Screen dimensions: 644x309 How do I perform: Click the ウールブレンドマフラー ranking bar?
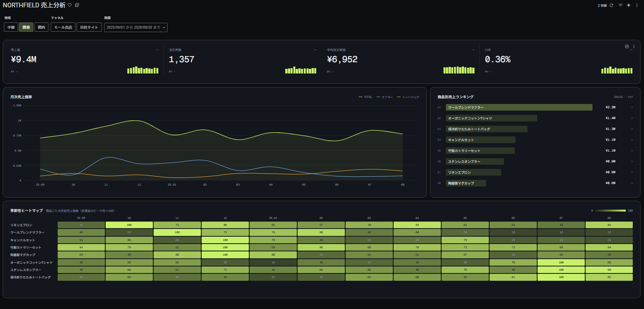point(519,108)
